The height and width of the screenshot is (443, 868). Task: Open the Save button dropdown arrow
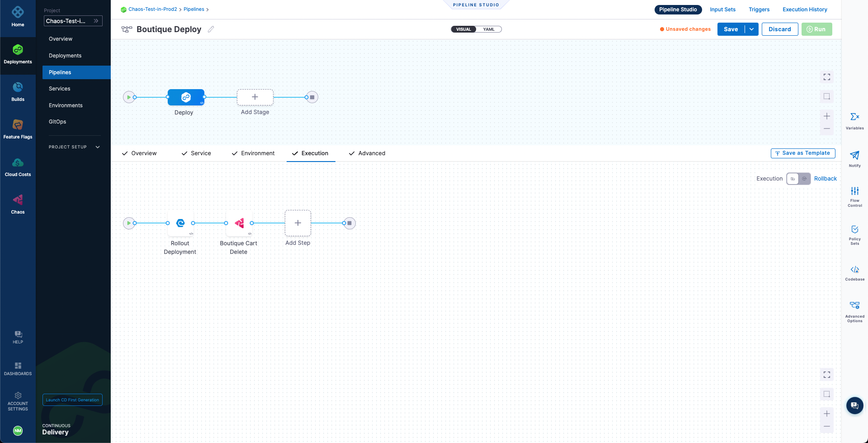pyautogui.click(x=751, y=29)
